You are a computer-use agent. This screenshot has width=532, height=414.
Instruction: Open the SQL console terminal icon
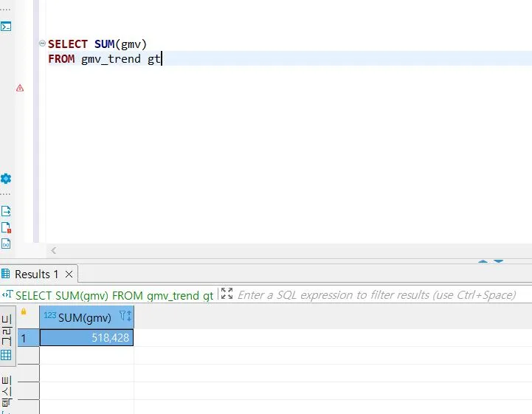(x=6, y=27)
